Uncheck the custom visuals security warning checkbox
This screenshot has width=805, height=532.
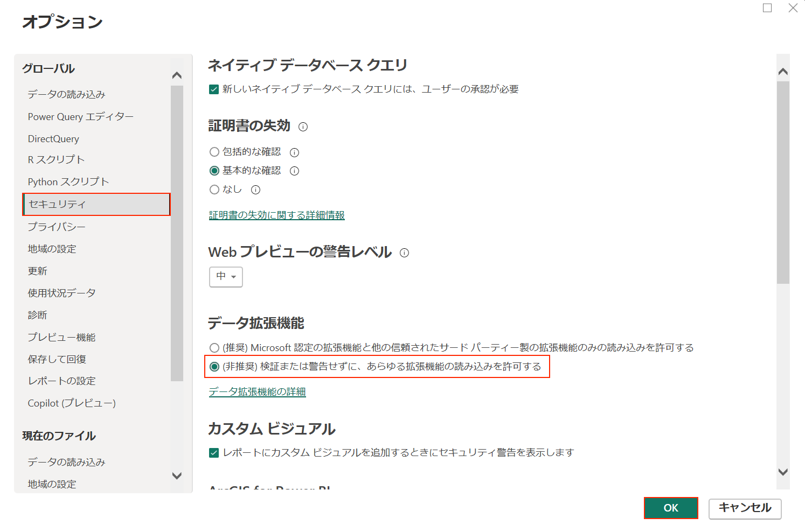coord(213,453)
